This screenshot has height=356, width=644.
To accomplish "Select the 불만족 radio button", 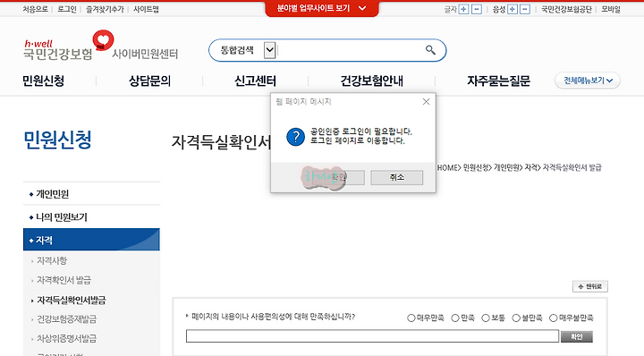I will coord(516,318).
